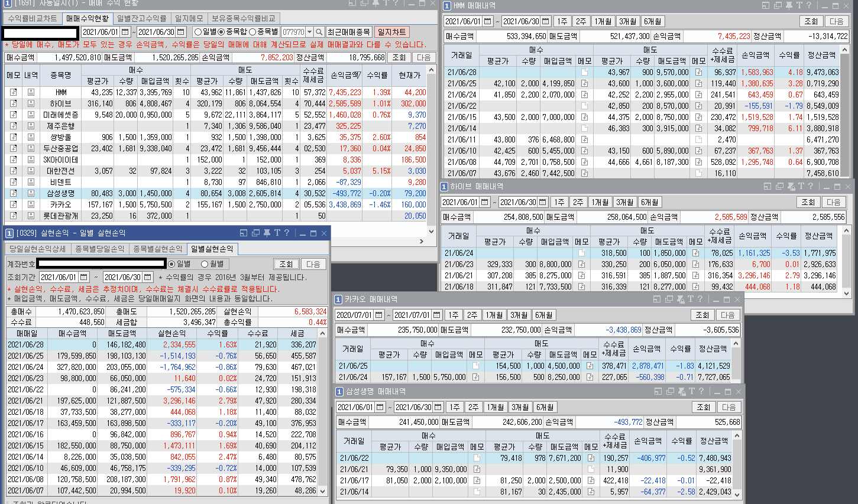Screen dimensions: 858x504
Task: Click magnifier search icon beside stock code 077970
Action: tap(319, 32)
